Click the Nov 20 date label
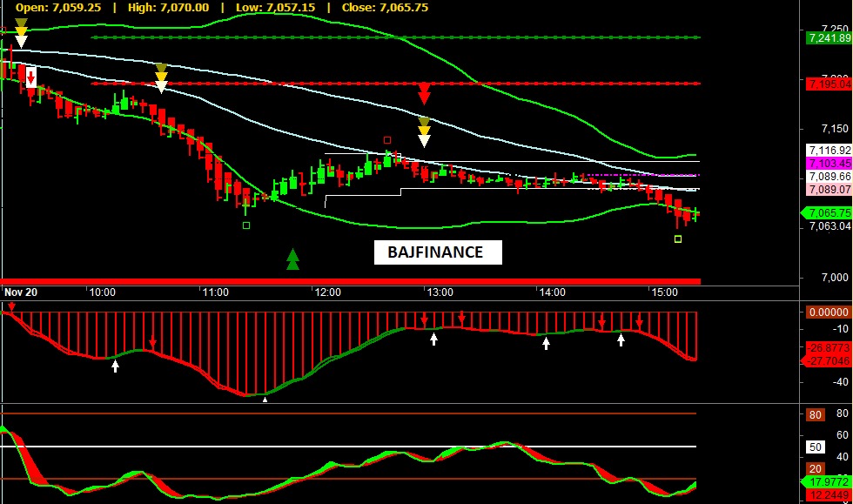 23,293
